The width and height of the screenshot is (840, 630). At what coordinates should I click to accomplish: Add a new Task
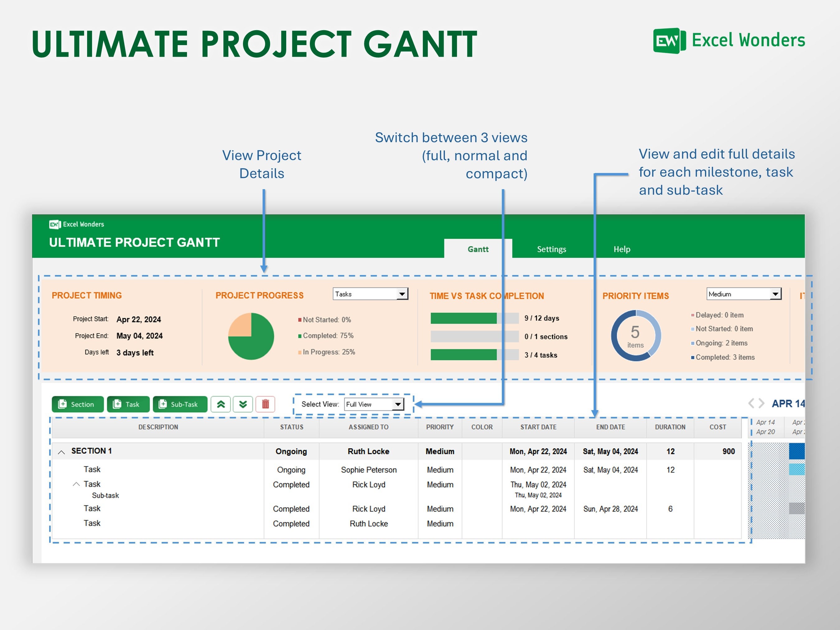(x=128, y=404)
